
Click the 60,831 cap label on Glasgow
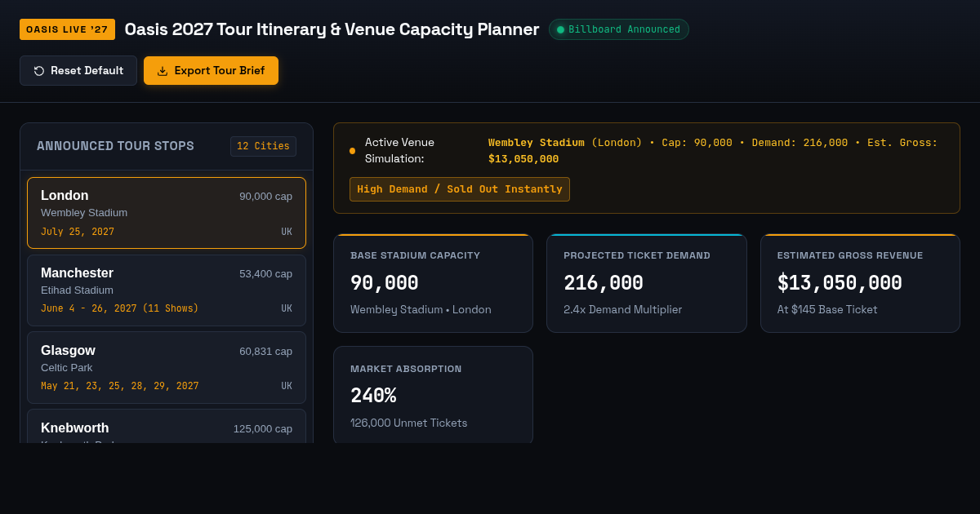tap(265, 351)
